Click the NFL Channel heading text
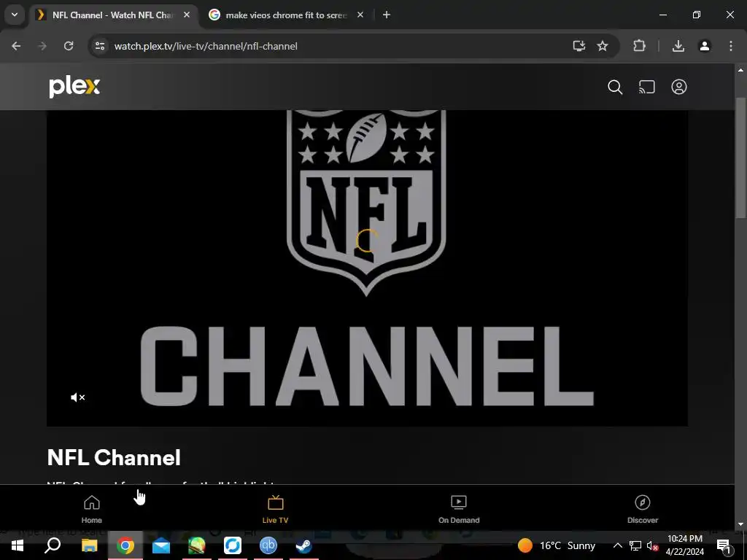The width and height of the screenshot is (747, 560). point(114,458)
